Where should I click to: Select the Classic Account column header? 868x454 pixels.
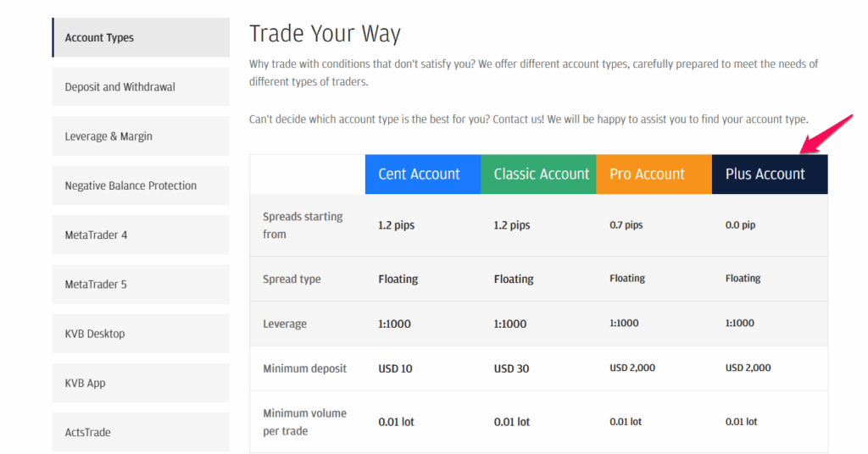538,174
